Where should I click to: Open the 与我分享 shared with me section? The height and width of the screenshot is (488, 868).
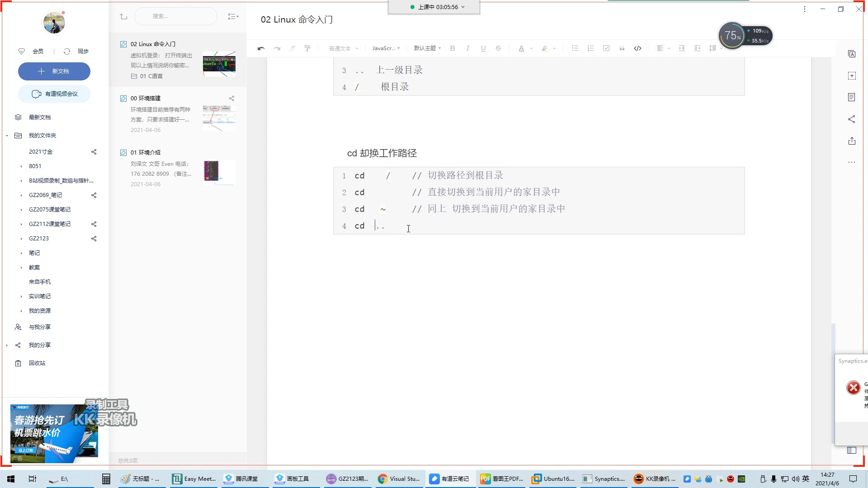(x=40, y=327)
